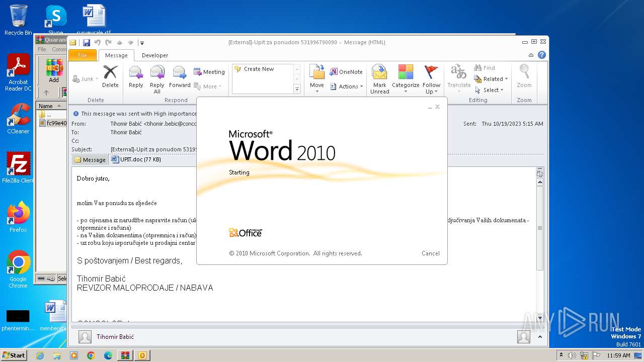The image size is (644, 362).
Task: Open the File menu in WinRAR window
Action: click(42, 49)
